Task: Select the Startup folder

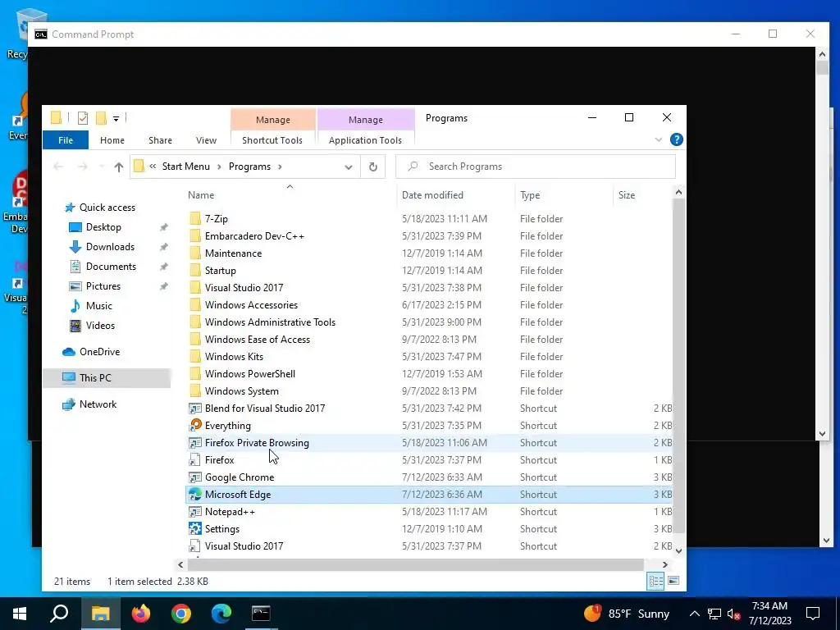Action: (220, 271)
